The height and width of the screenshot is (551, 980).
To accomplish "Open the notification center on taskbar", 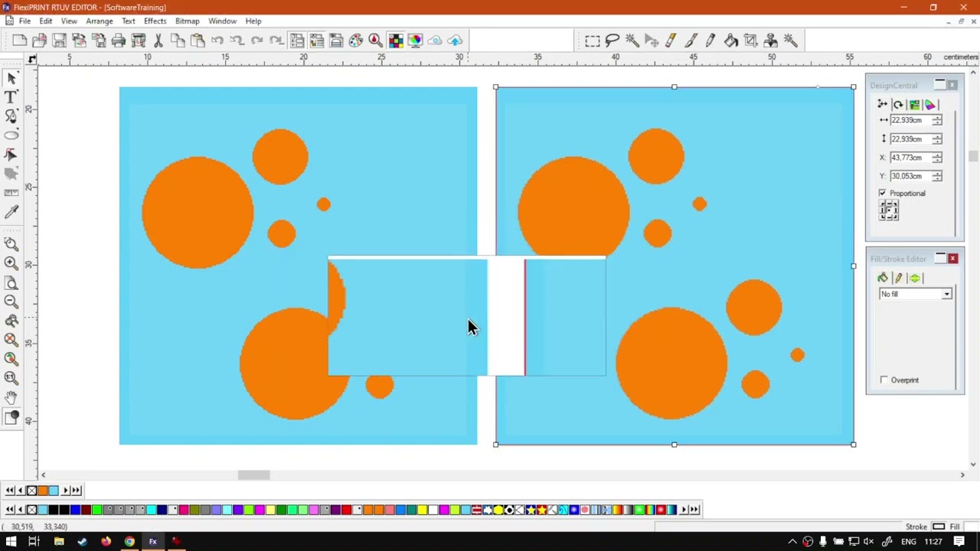I will click(x=959, y=542).
